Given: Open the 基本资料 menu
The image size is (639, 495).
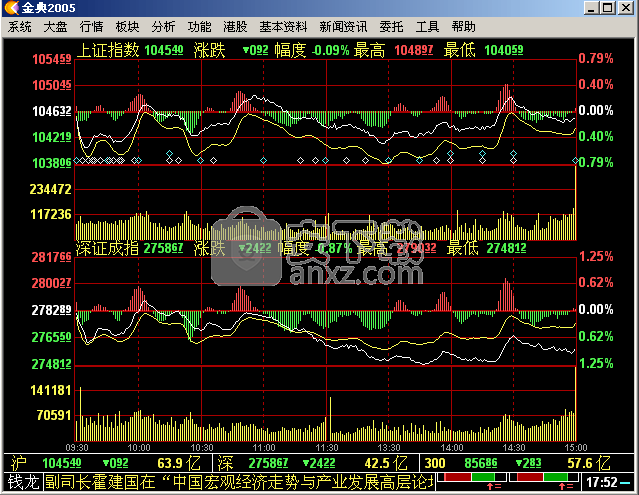Looking at the screenshot, I should tap(283, 27).
